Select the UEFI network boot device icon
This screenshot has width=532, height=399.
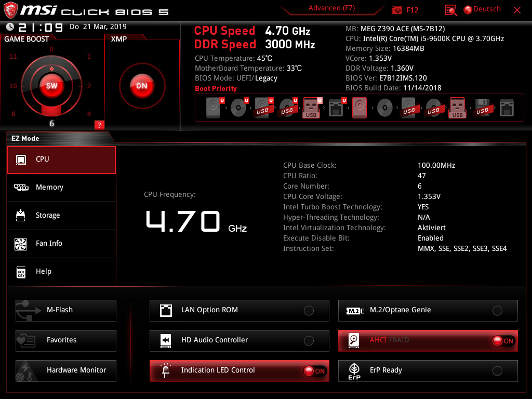click(x=337, y=108)
